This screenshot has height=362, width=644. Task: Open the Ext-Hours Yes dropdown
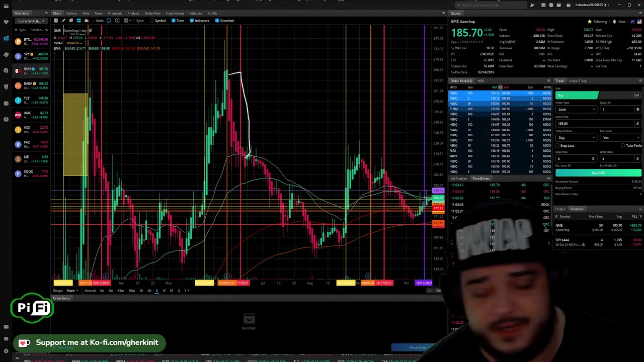pyautogui.click(x=620, y=138)
